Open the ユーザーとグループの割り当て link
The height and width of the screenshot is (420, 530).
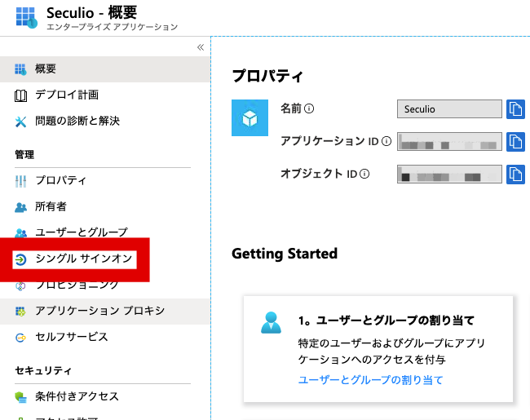(x=370, y=380)
